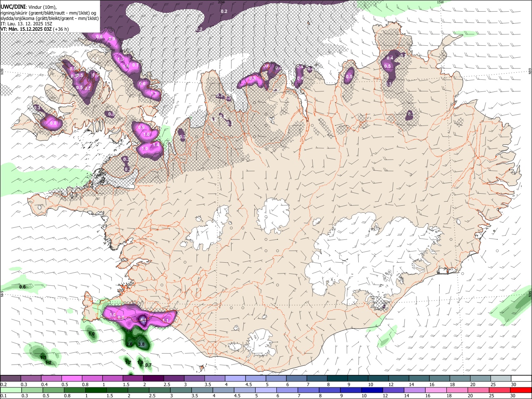Image resolution: width=532 pixels, height=399 pixels.
Task: Click the 3.8 rain value off southwest coast
Action: click(x=141, y=345)
